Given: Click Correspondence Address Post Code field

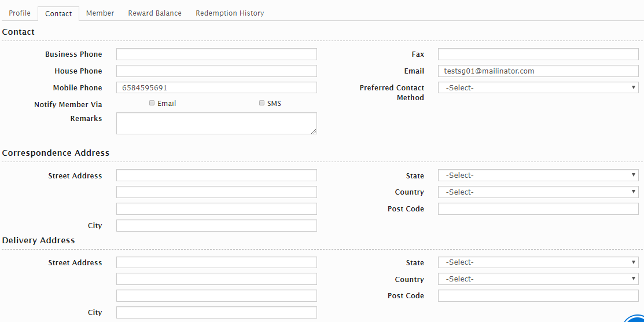Looking at the screenshot, I should (538, 209).
